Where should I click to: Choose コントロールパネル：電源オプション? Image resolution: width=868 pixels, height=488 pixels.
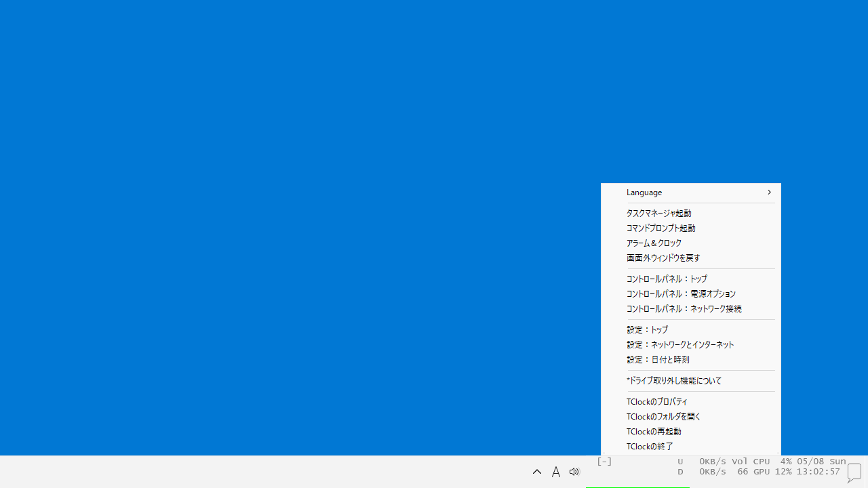[690, 294]
